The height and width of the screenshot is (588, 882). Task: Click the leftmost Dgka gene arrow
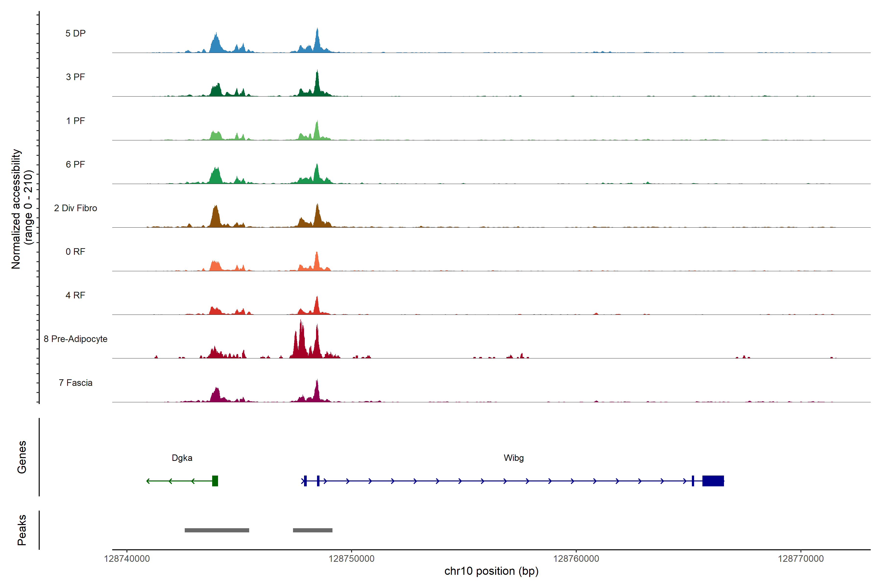(x=148, y=481)
